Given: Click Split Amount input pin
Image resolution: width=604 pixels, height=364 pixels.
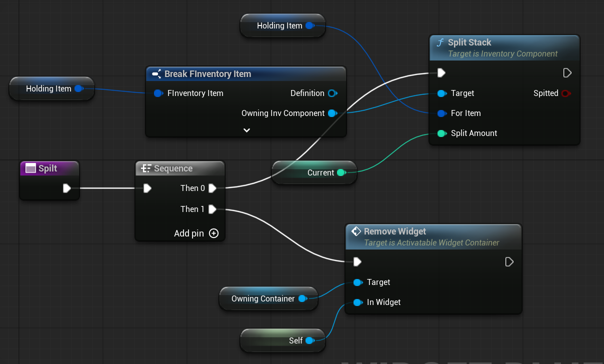Looking at the screenshot, I should 441,133.
